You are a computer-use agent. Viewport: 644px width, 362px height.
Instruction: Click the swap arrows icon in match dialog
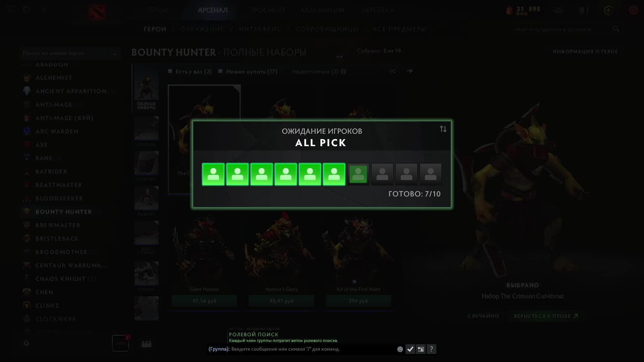(x=443, y=129)
